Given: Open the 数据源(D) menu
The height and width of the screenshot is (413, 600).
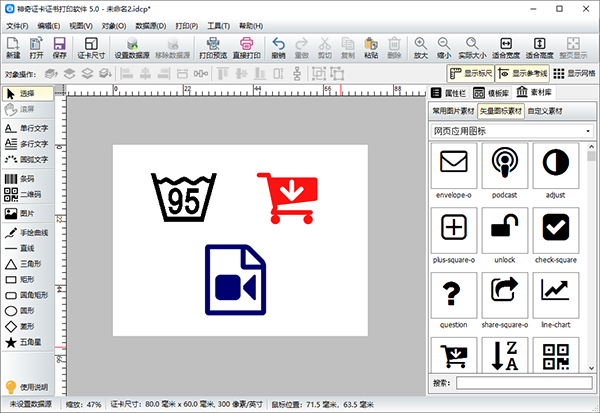Looking at the screenshot, I should tap(151, 26).
